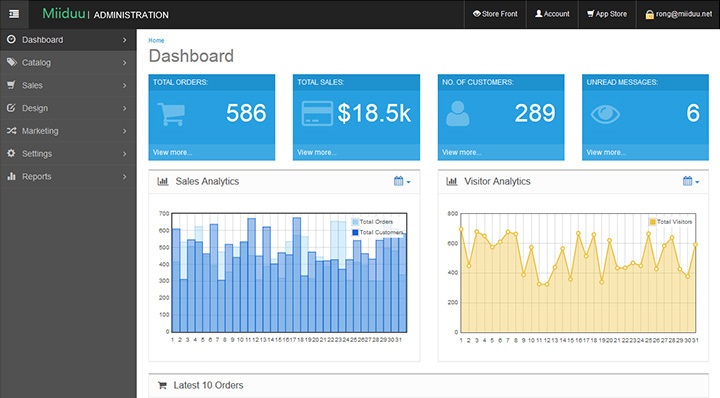Select Sales in the sidebar
The image size is (720, 398).
(x=68, y=85)
